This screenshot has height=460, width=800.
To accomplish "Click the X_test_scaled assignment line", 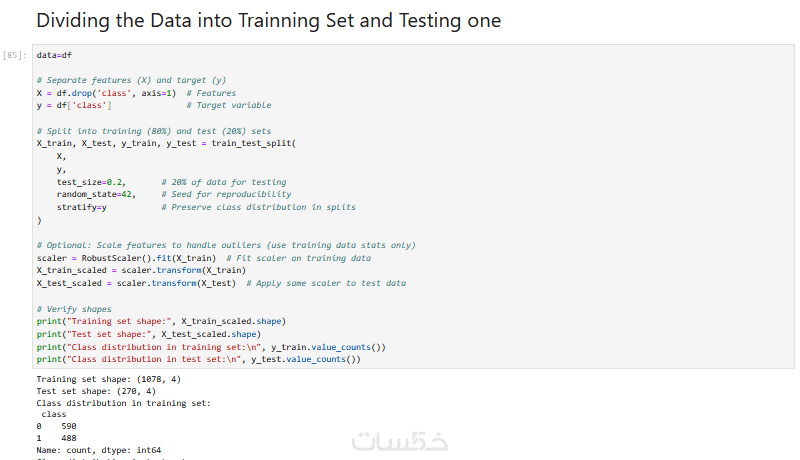I will point(135,283).
